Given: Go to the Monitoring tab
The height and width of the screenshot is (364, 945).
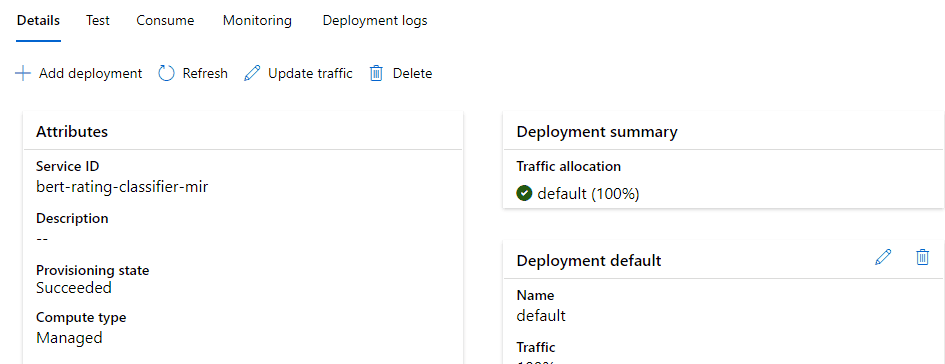Looking at the screenshot, I should (x=257, y=20).
